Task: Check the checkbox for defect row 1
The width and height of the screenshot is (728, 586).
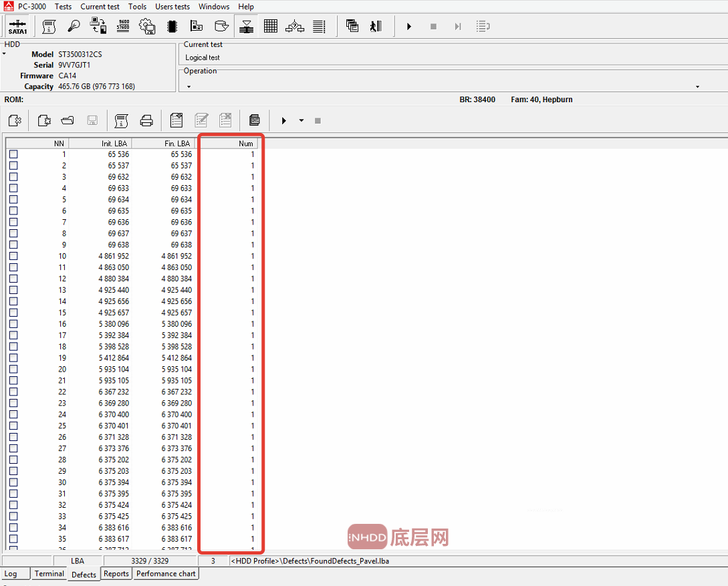Action: [x=13, y=154]
